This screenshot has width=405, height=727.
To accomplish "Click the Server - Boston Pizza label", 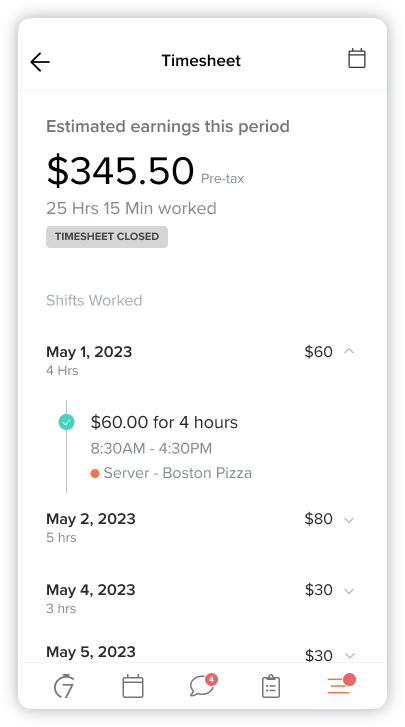I will [177, 473].
